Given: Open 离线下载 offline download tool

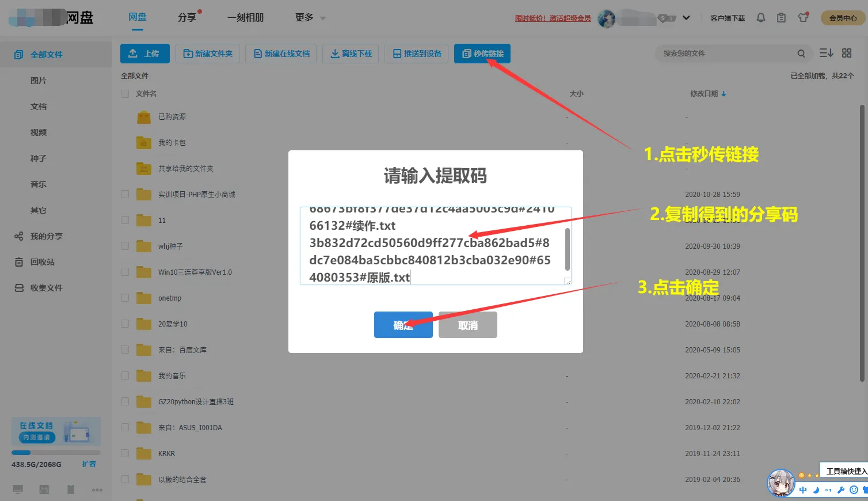Looking at the screenshot, I should (x=351, y=53).
